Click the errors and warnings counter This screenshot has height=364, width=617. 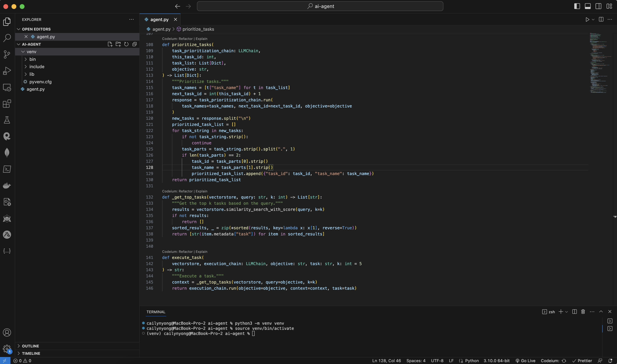click(22, 361)
